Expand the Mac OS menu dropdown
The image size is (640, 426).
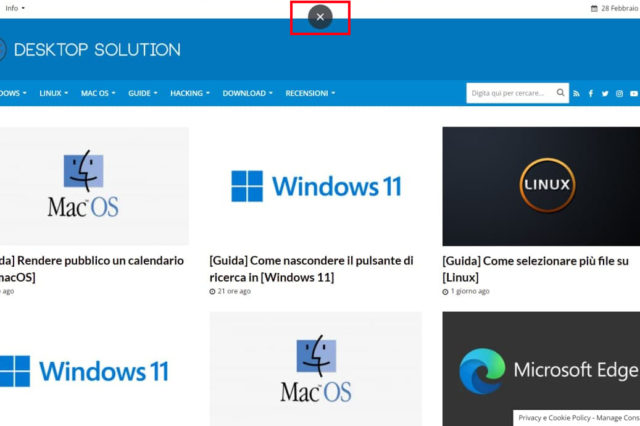click(98, 93)
